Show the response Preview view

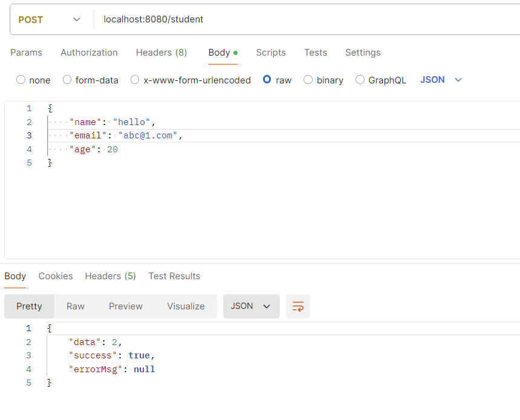pyautogui.click(x=126, y=306)
